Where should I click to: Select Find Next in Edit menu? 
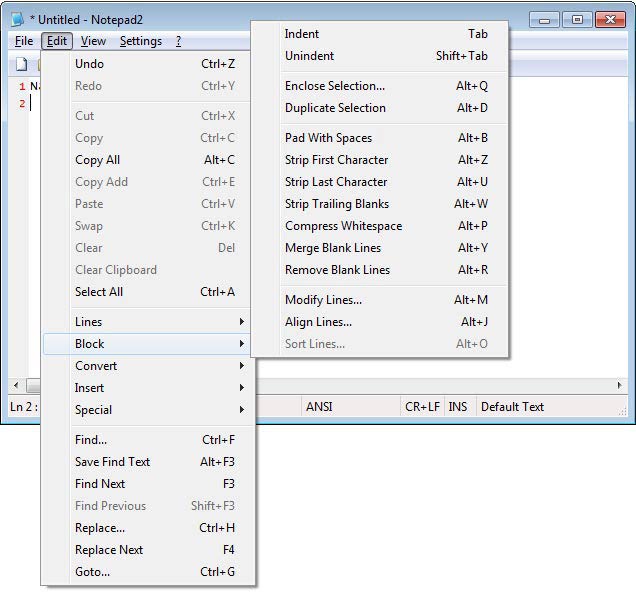[x=146, y=483]
